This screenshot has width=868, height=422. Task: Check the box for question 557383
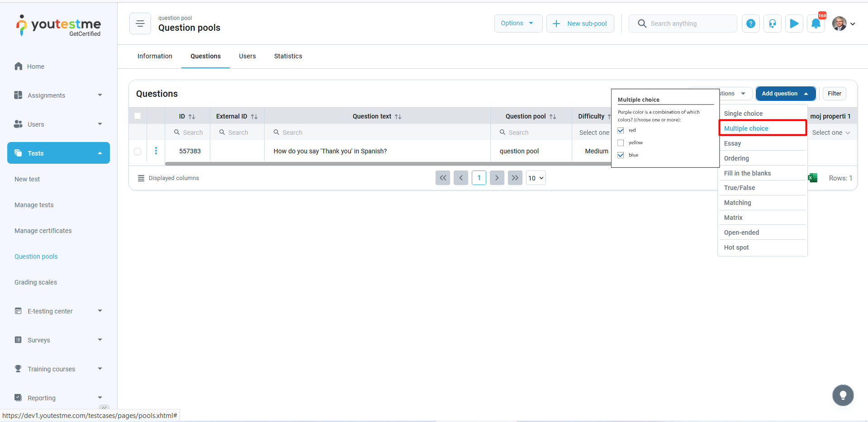tap(138, 151)
